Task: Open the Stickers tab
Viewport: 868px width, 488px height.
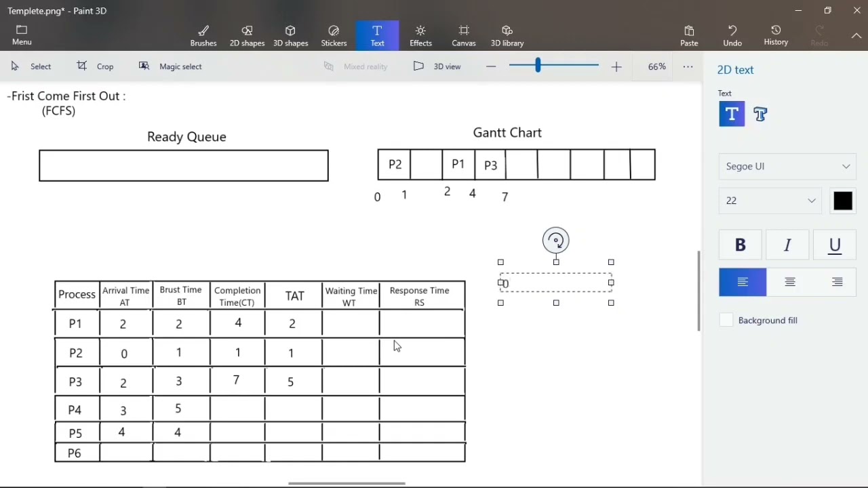Action: tap(334, 36)
